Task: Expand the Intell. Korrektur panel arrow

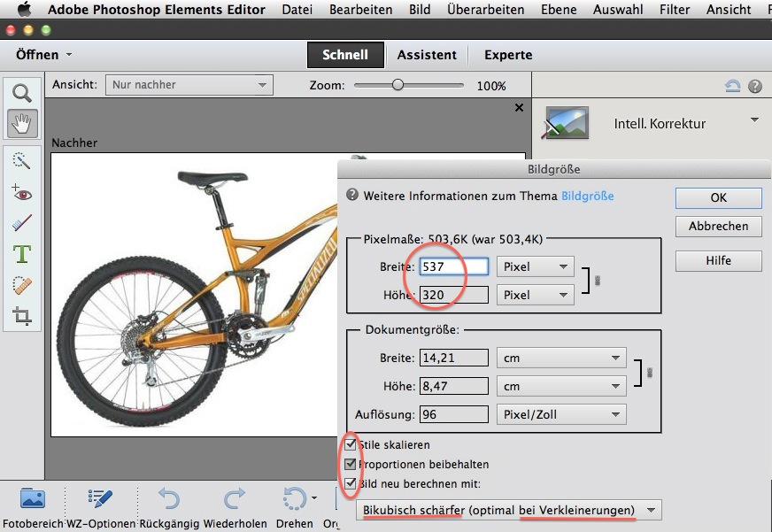Action: pos(754,120)
